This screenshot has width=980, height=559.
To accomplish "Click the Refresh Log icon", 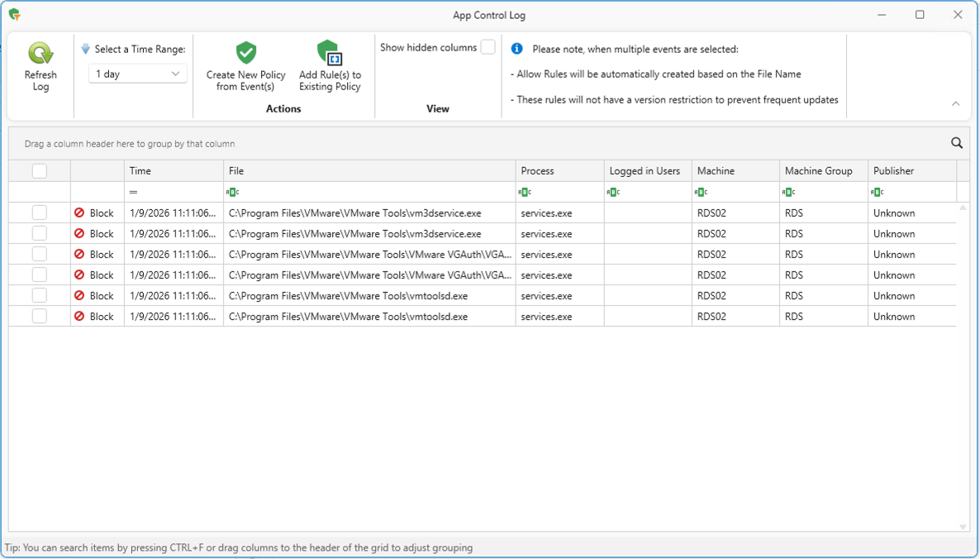I will pos(40,54).
